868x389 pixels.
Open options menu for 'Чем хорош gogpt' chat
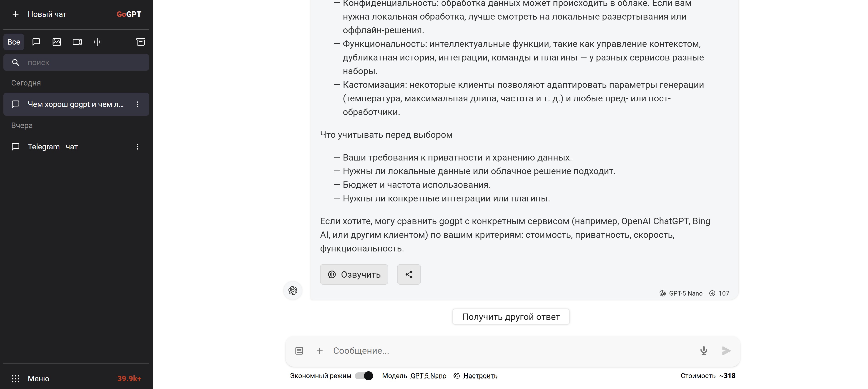(138, 104)
